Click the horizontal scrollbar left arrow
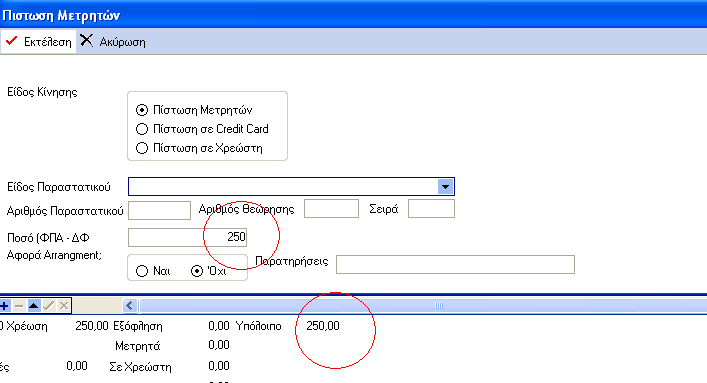The height and width of the screenshot is (383, 707). pos(129,306)
